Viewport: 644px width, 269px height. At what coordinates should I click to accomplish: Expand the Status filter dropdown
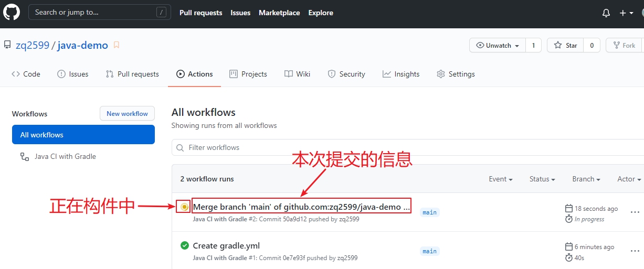point(542,179)
